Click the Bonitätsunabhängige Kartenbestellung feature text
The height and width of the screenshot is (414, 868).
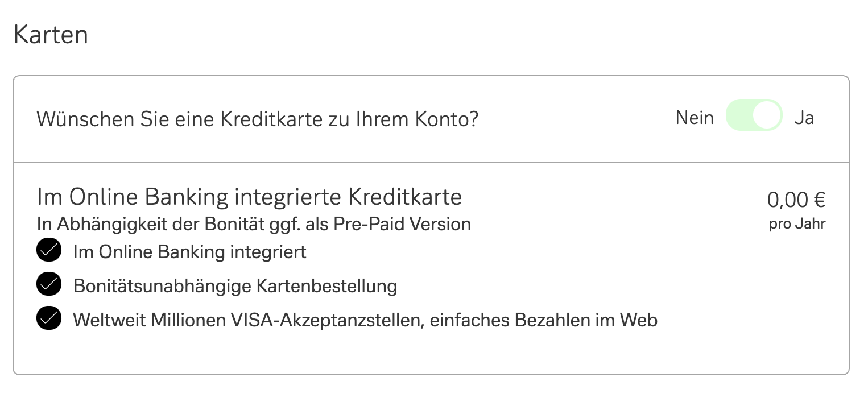pyautogui.click(x=235, y=285)
